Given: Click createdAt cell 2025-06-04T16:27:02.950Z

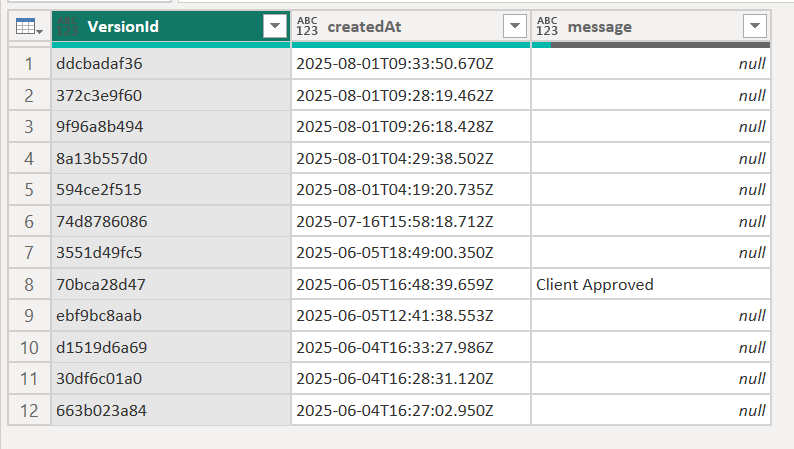Looking at the screenshot, I should tap(411, 411).
